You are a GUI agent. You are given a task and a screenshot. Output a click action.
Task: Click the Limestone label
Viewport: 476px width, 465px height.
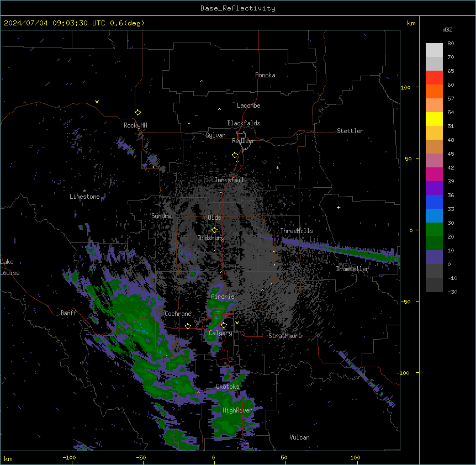[x=84, y=197]
